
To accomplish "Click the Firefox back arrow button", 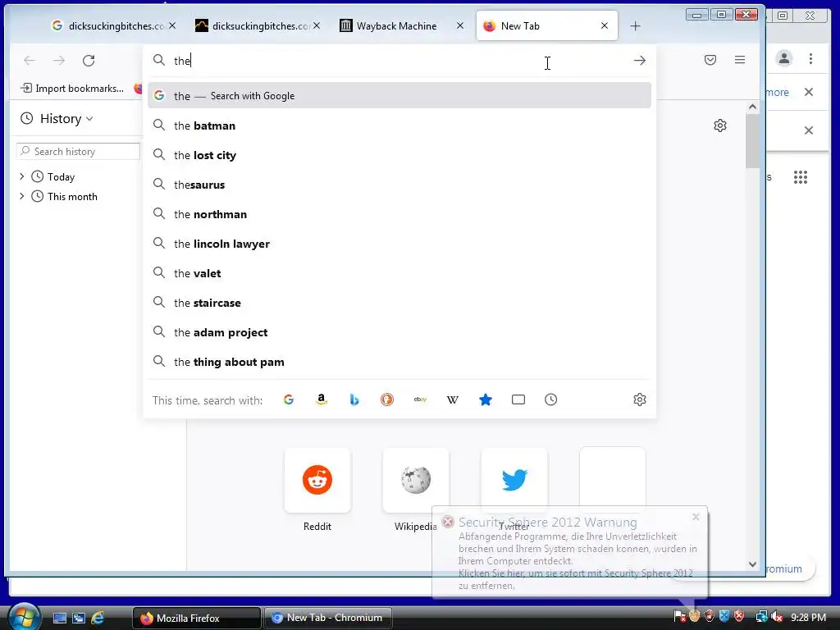I will click(x=30, y=61).
